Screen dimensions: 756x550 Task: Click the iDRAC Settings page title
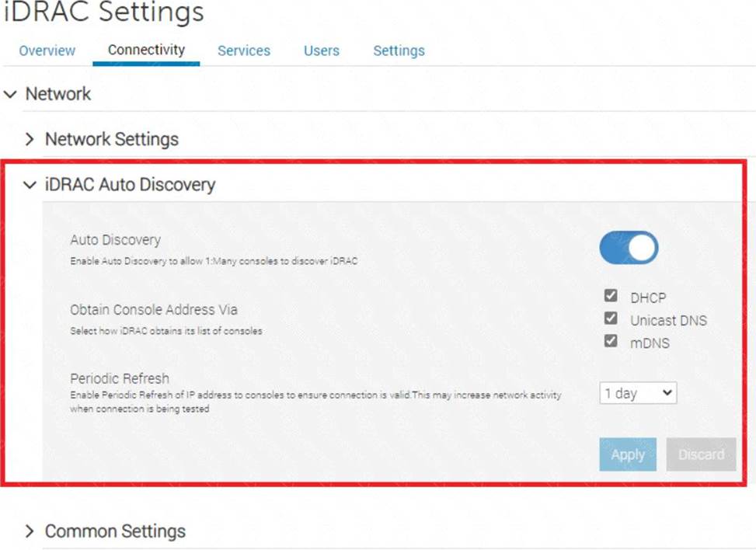click(x=103, y=12)
